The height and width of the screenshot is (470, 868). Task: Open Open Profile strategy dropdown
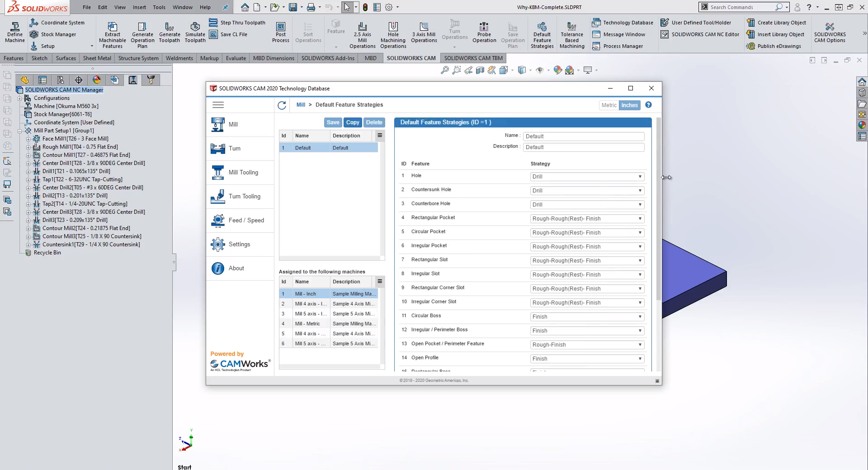(587, 359)
